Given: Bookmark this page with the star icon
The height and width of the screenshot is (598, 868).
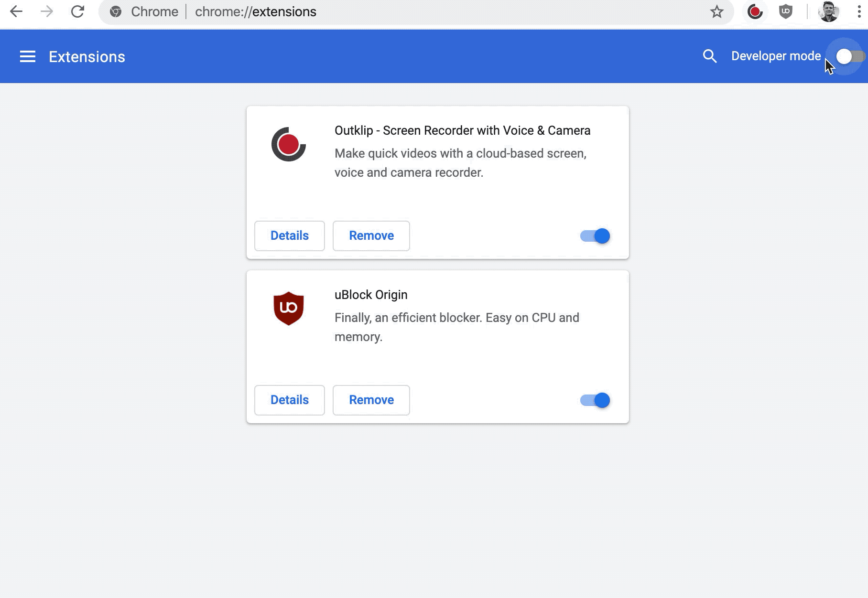Looking at the screenshot, I should [x=716, y=11].
